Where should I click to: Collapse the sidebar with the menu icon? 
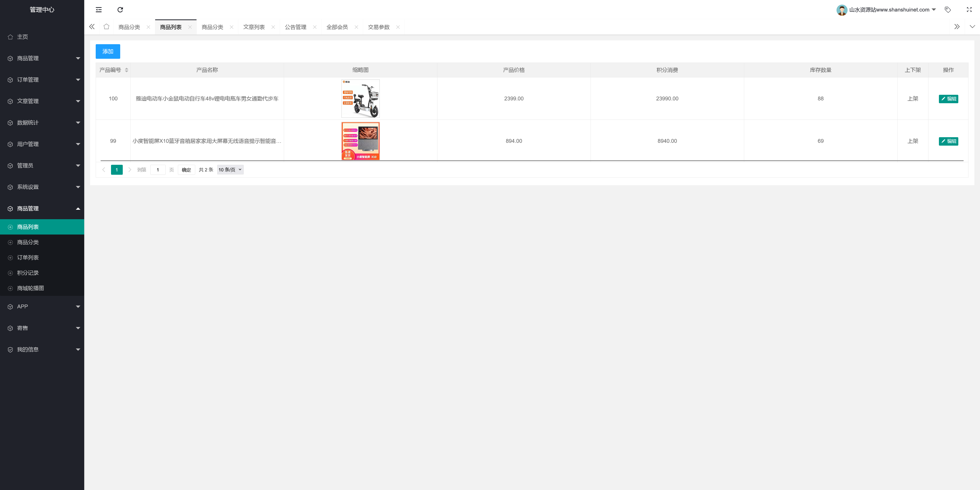99,9
